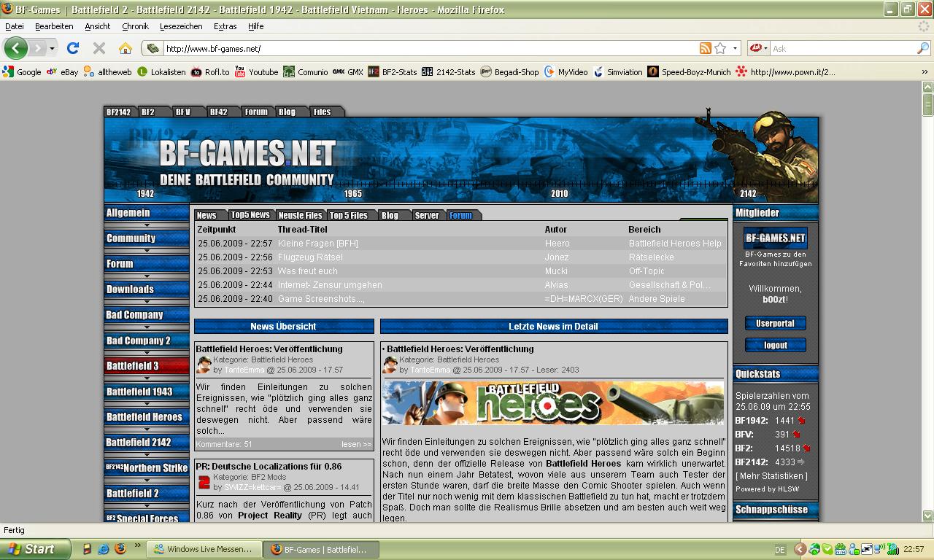Open the back/forward history dropdown arrow

pyautogui.click(x=52, y=48)
